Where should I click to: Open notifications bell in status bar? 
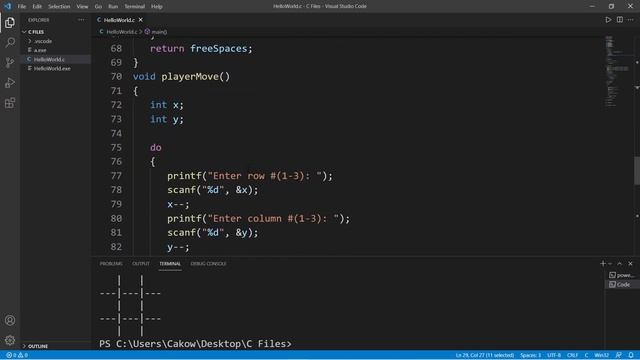coord(631,355)
